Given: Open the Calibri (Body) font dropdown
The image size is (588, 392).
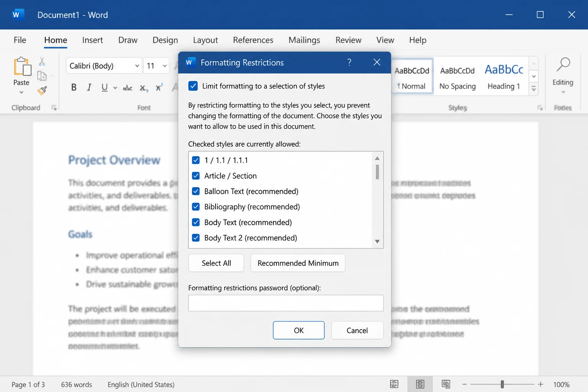Looking at the screenshot, I should pos(137,66).
